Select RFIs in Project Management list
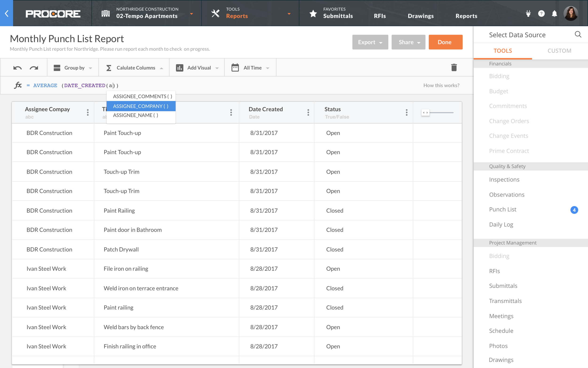588x368 pixels. click(x=494, y=271)
